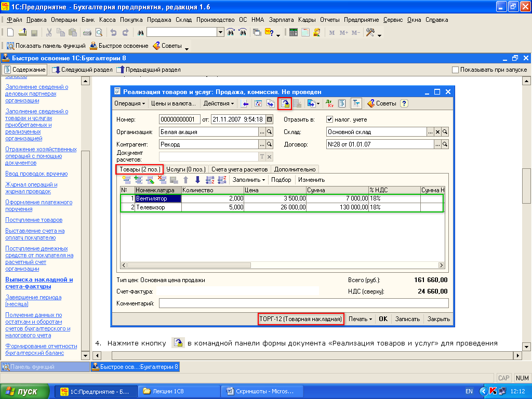This screenshot has height=399, width=532.
Task: Click the Print icon in main toolbar
Action: 87,33
